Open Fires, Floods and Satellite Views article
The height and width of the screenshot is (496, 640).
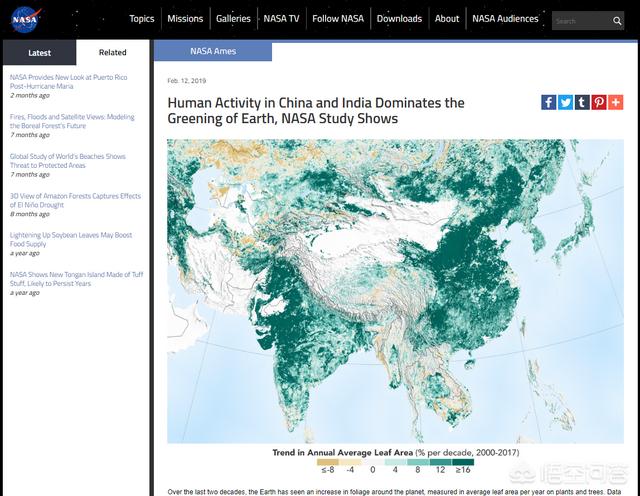[x=72, y=121]
